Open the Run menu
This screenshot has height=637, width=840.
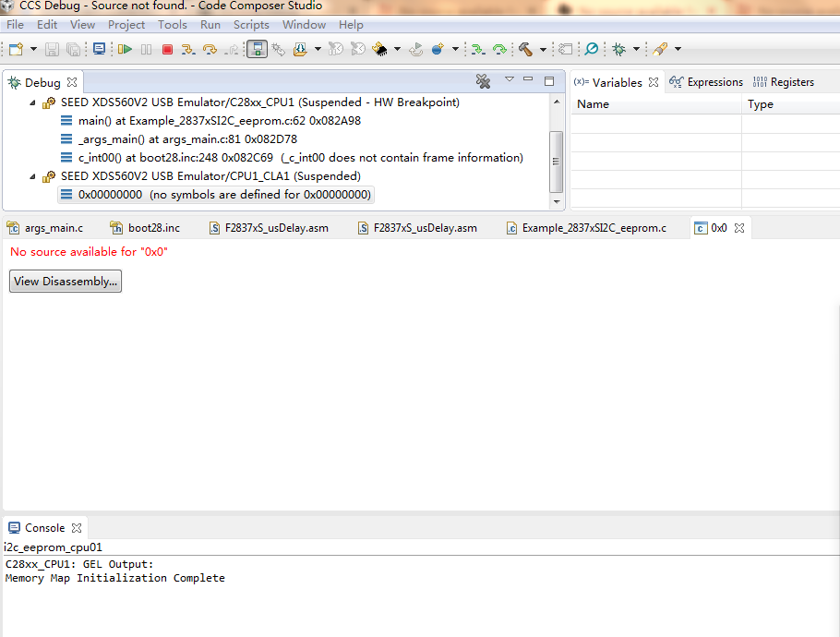click(210, 25)
